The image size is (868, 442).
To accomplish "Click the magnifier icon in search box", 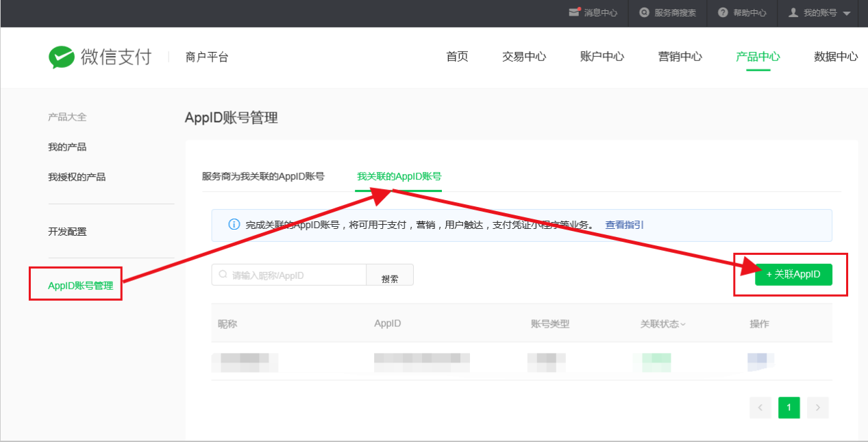I will point(223,275).
